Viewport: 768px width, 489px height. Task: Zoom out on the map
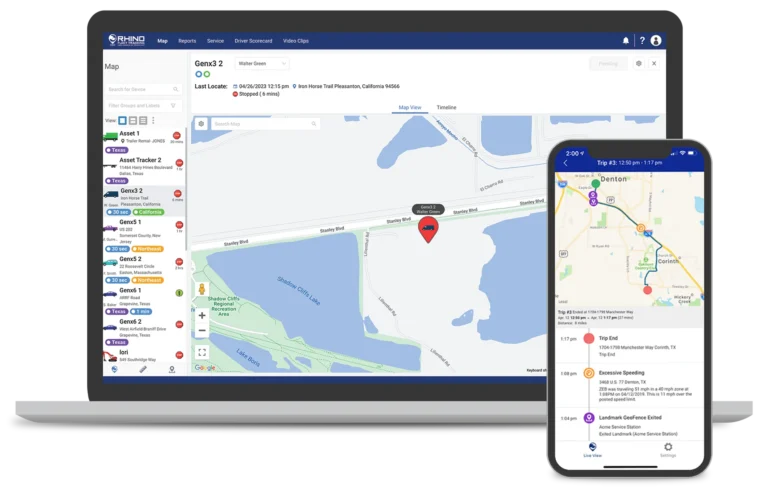point(202,330)
